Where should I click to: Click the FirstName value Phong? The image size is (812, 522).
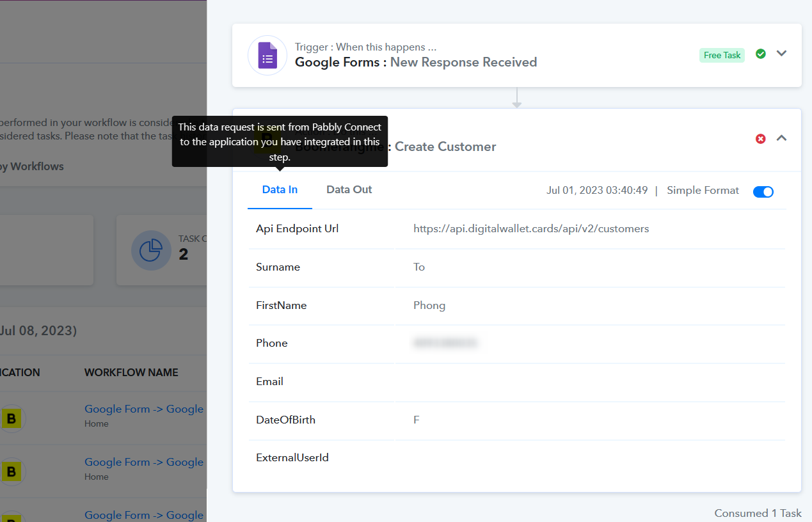429,305
